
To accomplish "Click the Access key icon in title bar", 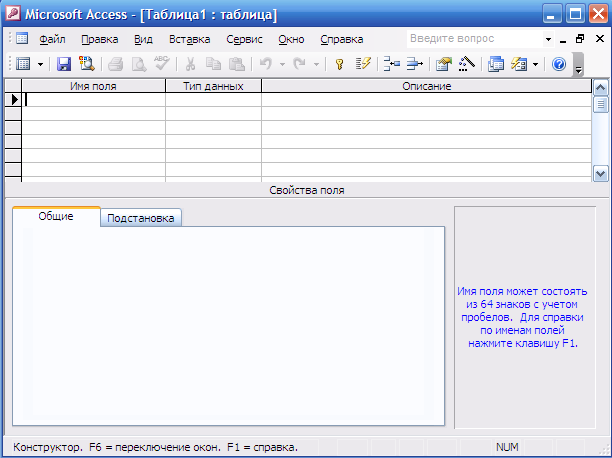I will pos(12,13).
